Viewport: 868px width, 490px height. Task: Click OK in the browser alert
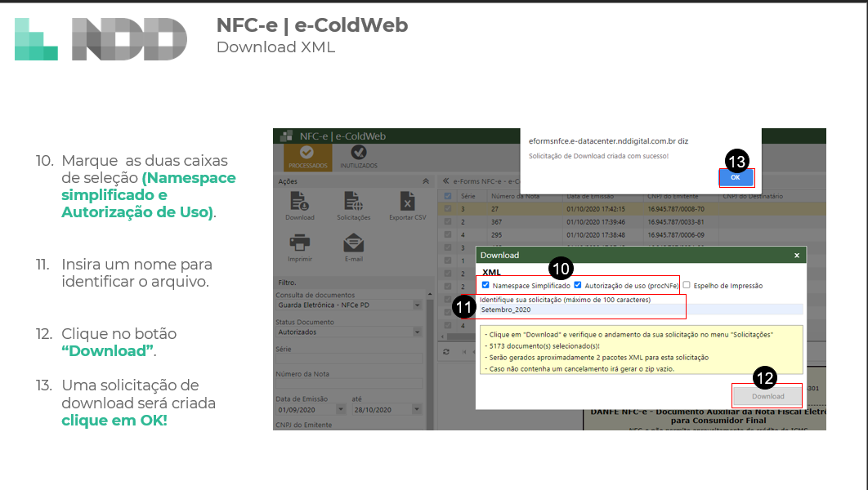(x=736, y=177)
